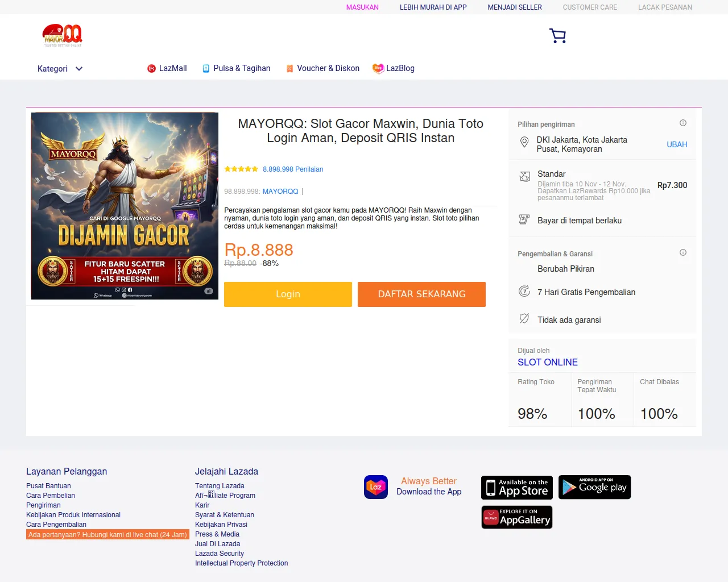This screenshot has height=582, width=728.
Task: Click the Bayar di tempat berlaku text
Action: pos(580,221)
